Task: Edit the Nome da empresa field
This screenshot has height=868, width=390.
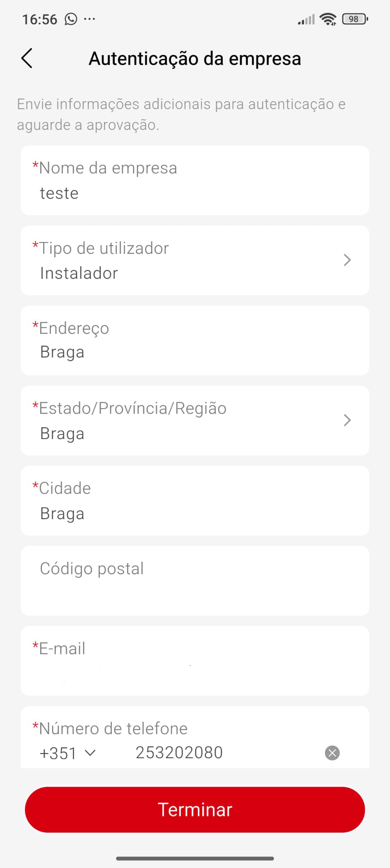Action: (195, 193)
